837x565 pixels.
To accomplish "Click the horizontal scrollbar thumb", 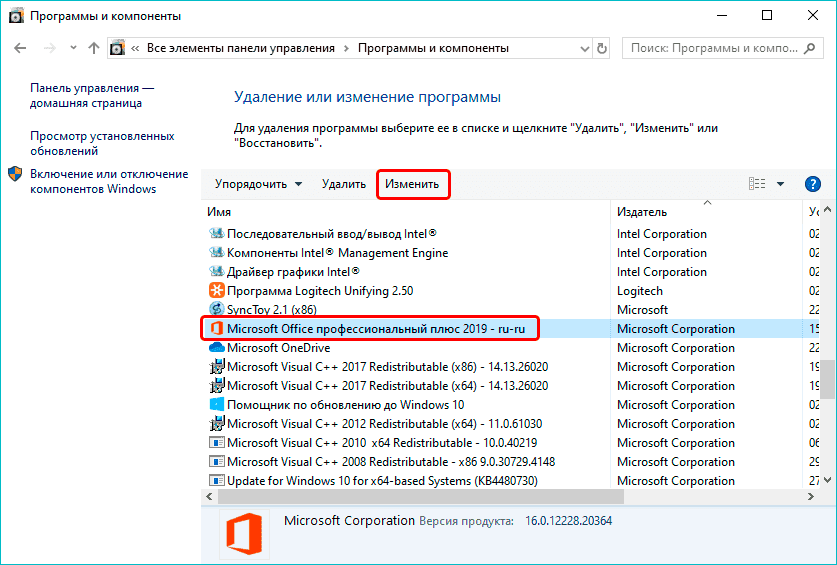I will (x=421, y=497).
